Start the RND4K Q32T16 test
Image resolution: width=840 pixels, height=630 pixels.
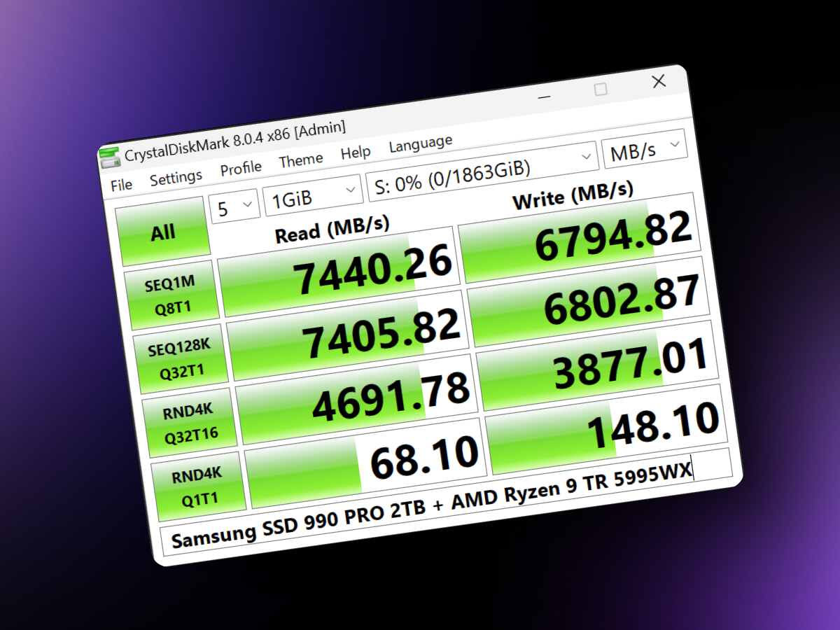190,423
